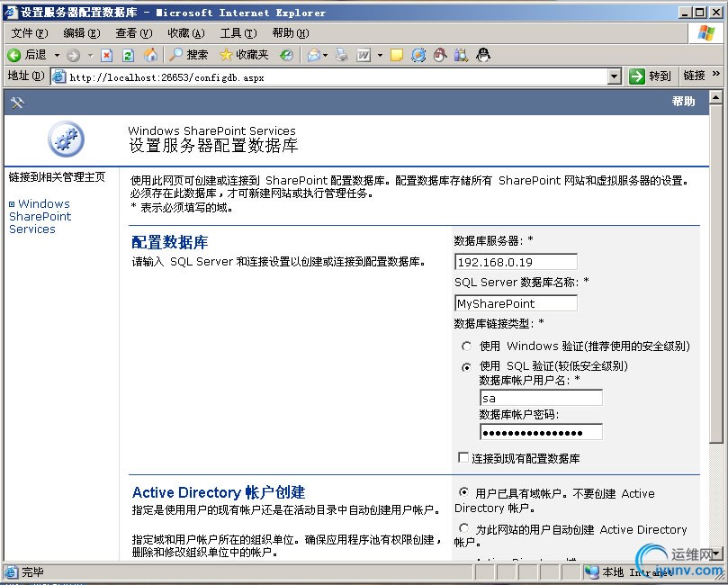Open the Search (搜索) magnifier button
This screenshot has height=585, width=728.
pyautogui.click(x=188, y=55)
